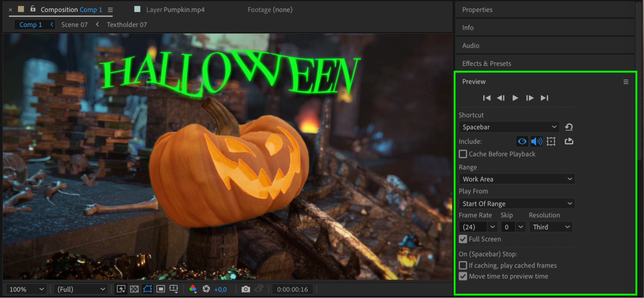Screen dimensions: 644x298
Task: Enable Cache Before Playback checkbox
Action: 463,154
